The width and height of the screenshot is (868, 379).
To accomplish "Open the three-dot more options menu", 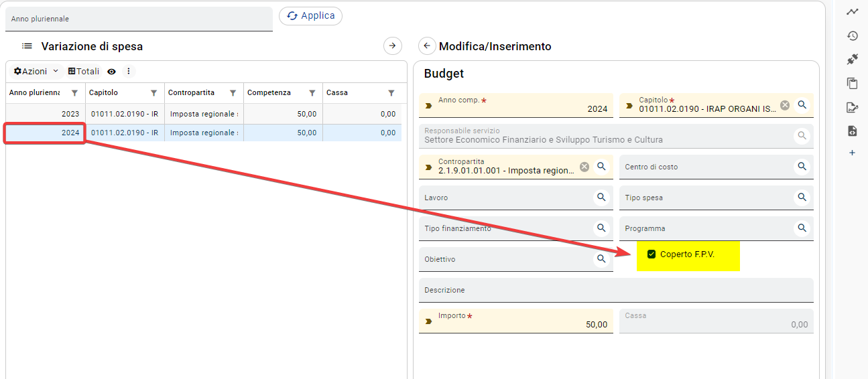I will pyautogui.click(x=129, y=71).
